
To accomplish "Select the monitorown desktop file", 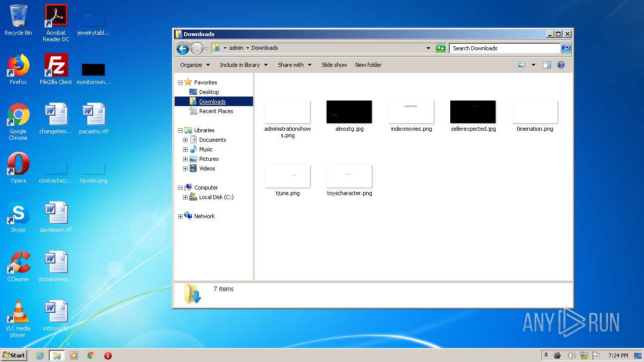I will click(x=94, y=73).
